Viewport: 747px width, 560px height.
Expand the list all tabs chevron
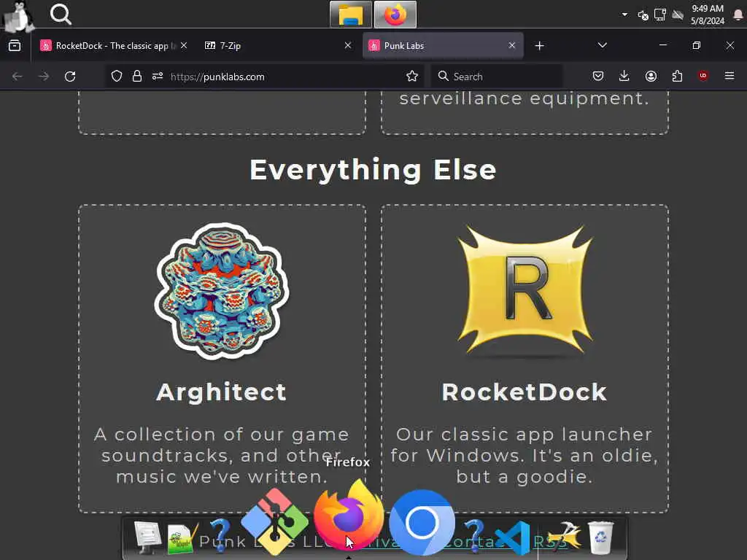click(x=602, y=45)
